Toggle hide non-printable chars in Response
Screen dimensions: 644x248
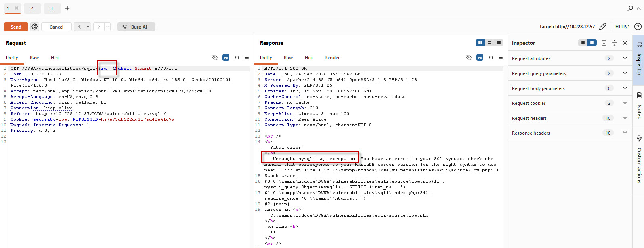point(469,58)
